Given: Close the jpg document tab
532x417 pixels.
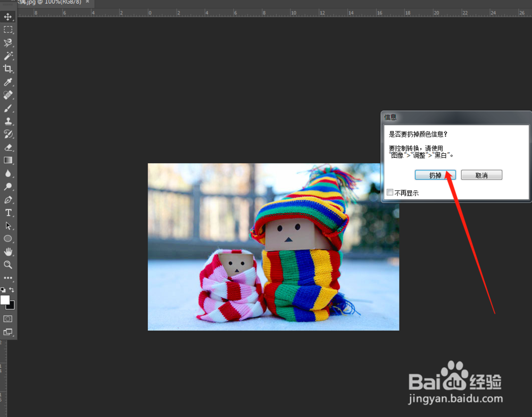Looking at the screenshot, I should [x=88, y=2].
